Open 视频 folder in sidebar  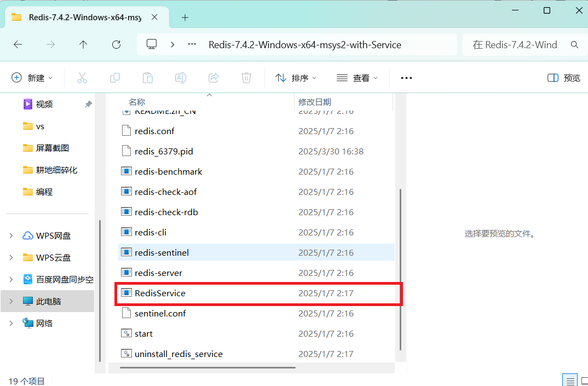pos(44,104)
